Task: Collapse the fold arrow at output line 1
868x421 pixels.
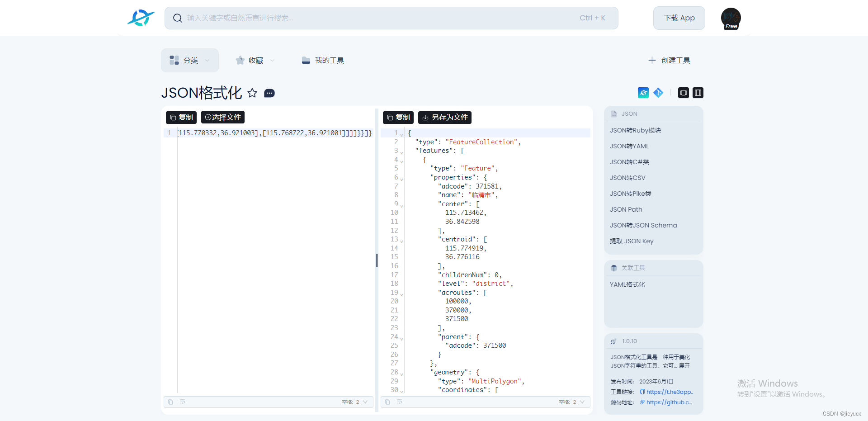Action: [401, 135]
